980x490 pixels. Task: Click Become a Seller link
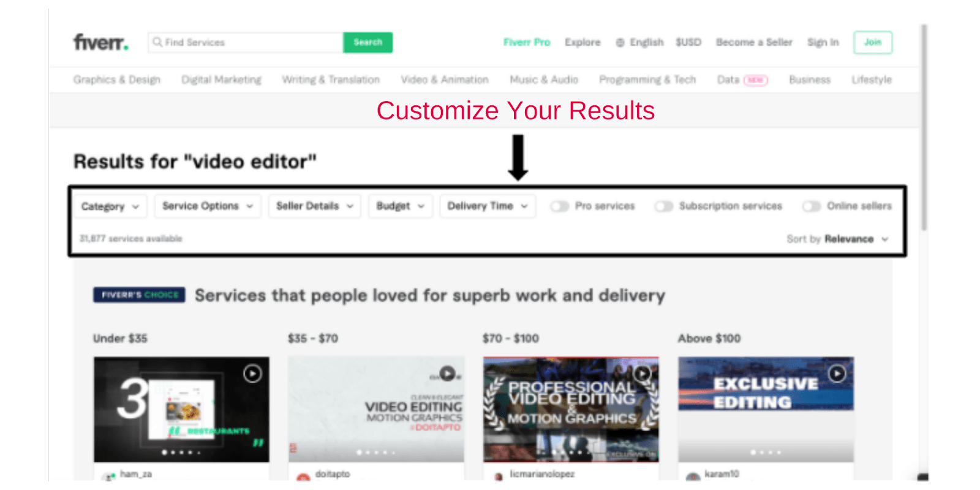click(x=754, y=42)
